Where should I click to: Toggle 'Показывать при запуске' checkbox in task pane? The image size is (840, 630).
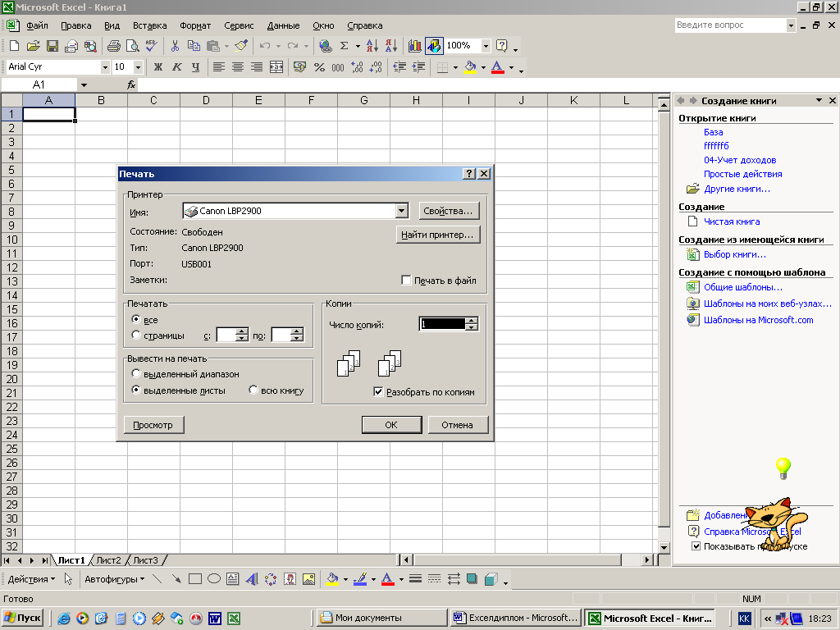[696, 546]
